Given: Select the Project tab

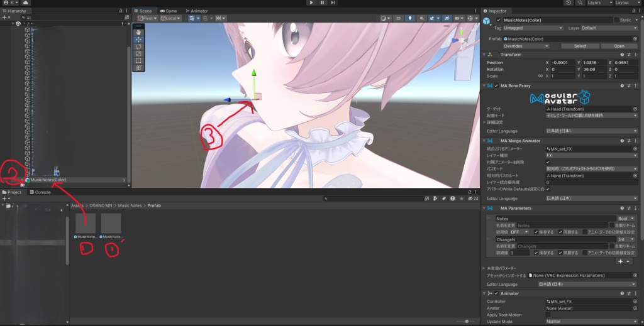Looking at the screenshot, I should 12,192.
